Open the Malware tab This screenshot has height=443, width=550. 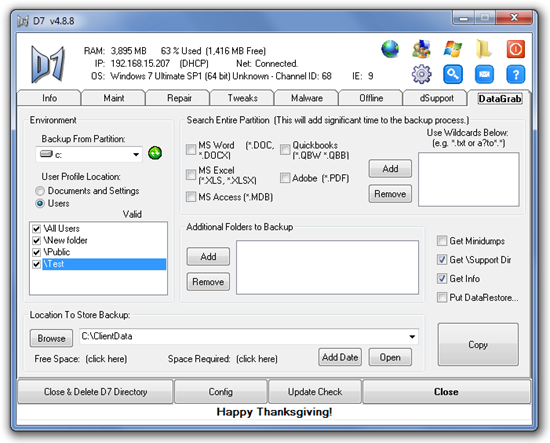307,98
